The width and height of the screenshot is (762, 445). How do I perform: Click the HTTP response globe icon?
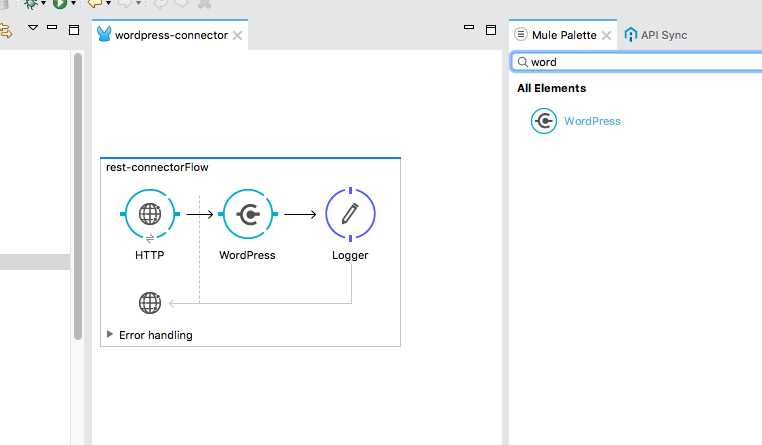[150, 302]
